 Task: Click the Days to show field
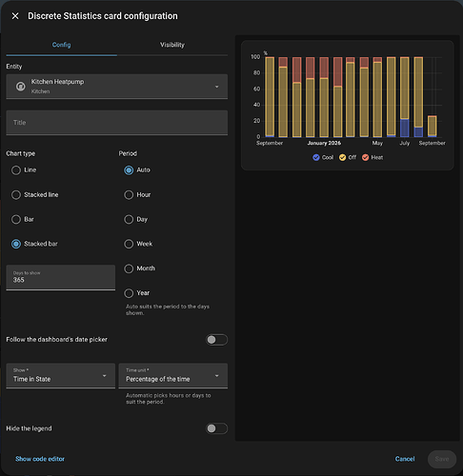click(x=61, y=277)
